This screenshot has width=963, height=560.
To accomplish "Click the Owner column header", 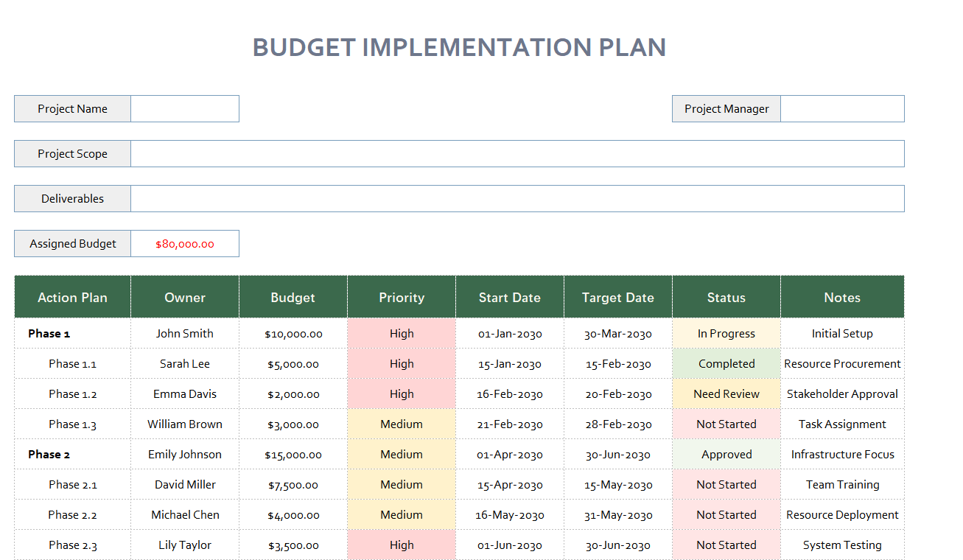I will click(x=185, y=297).
